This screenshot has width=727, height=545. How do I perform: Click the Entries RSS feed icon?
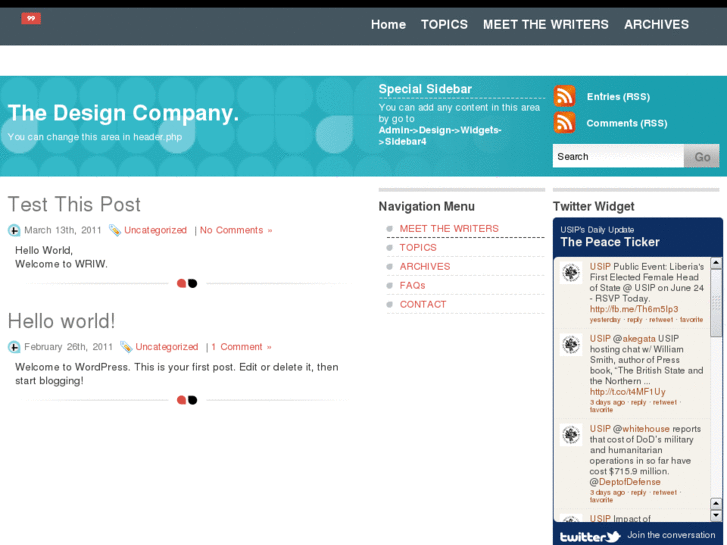564,96
